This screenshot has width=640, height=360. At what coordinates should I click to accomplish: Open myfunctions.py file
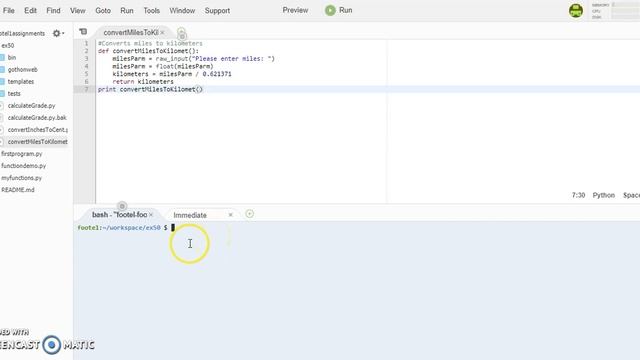(x=21, y=178)
